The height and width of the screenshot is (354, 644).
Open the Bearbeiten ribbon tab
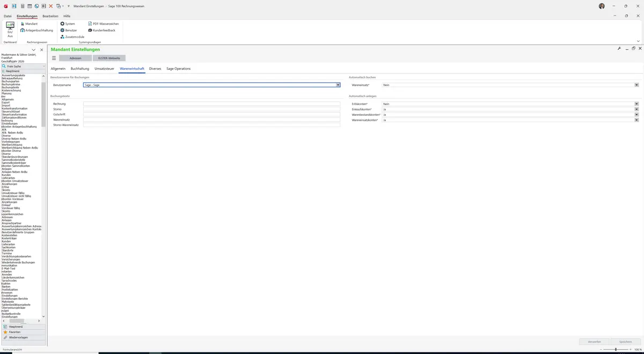coord(50,16)
